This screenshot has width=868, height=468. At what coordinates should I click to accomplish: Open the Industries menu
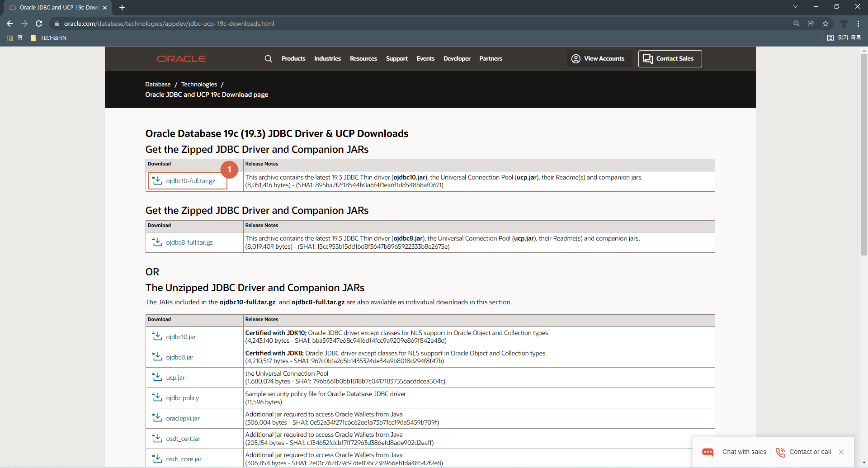point(327,59)
